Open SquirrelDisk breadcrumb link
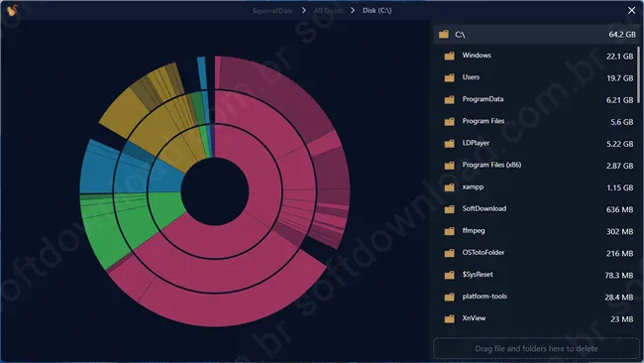Screen dimensions: 644x363 tap(272, 11)
